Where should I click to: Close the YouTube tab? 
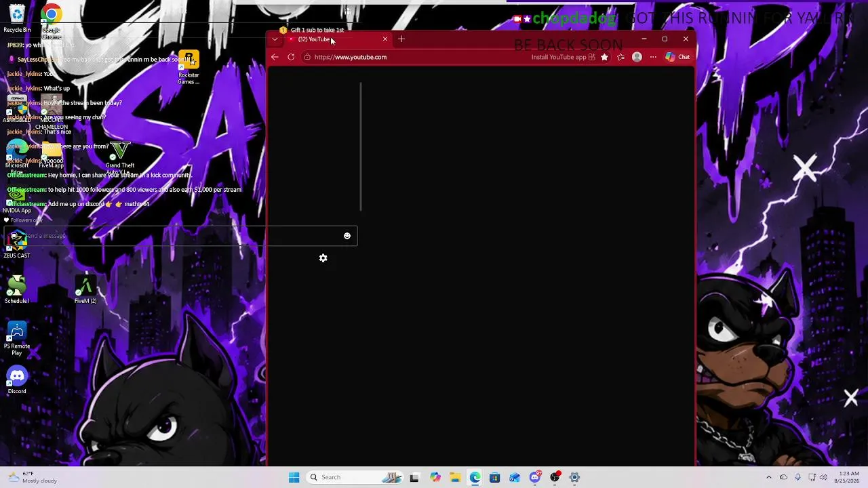coord(385,39)
